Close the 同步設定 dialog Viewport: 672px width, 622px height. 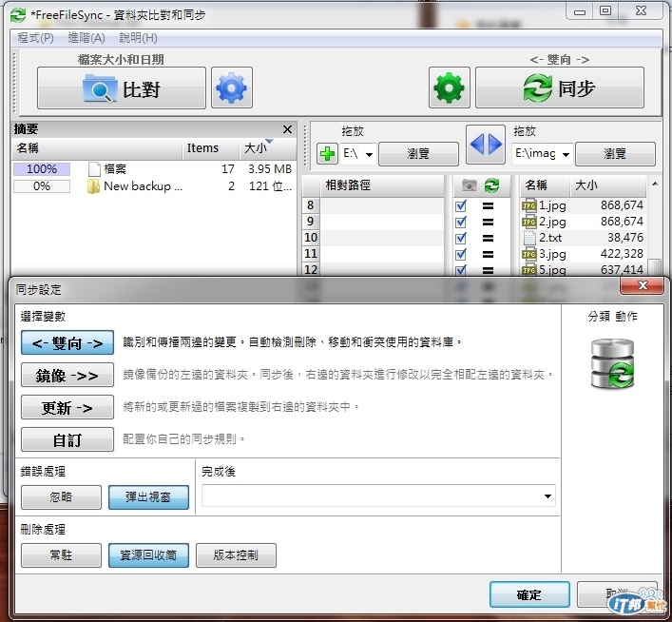click(x=642, y=285)
